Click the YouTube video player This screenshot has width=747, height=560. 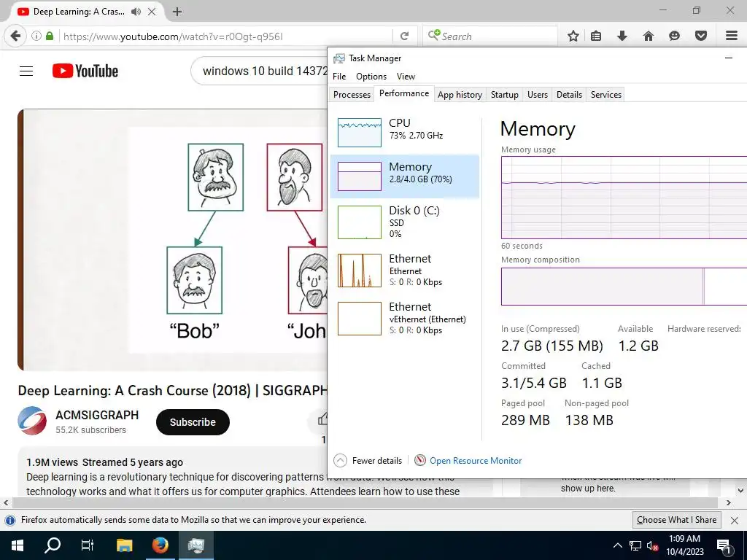pyautogui.click(x=172, y=239)
